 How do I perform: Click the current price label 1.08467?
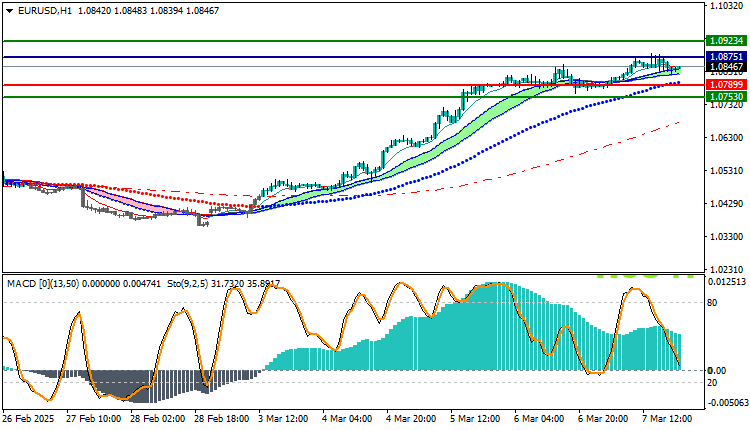[x=727, y=67]
